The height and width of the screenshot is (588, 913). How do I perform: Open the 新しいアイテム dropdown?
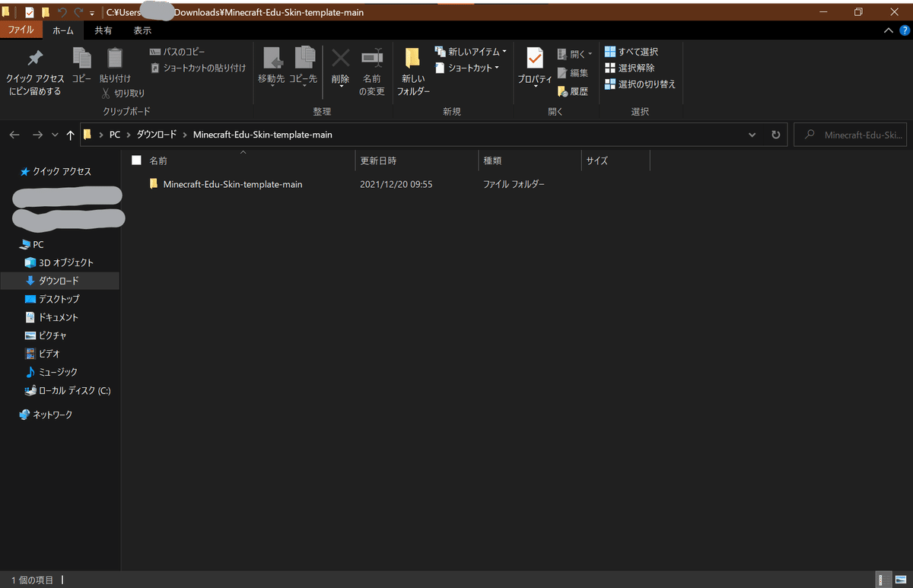pos(471,52)
